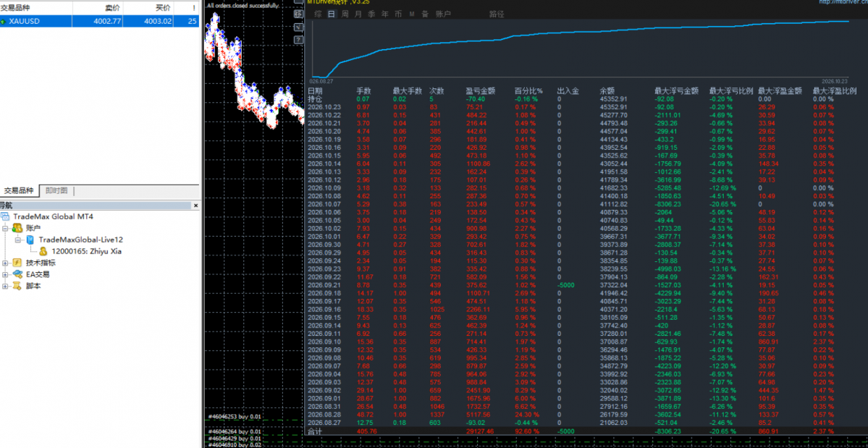Click the 账户 accounts folder icon
Viewport: 868px width, 448px height.
(x=17, y=228)
